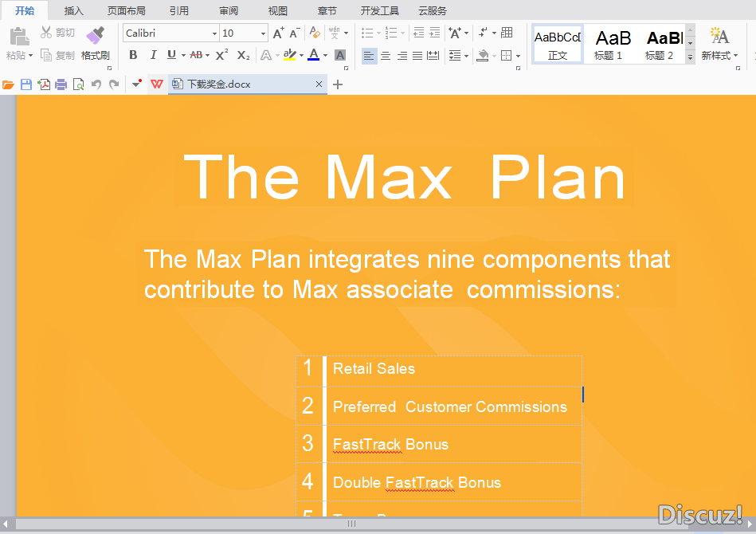Viewport: 756px width, 534px height.
Task: Click the insert table grid icon
Action: point(507,33)
